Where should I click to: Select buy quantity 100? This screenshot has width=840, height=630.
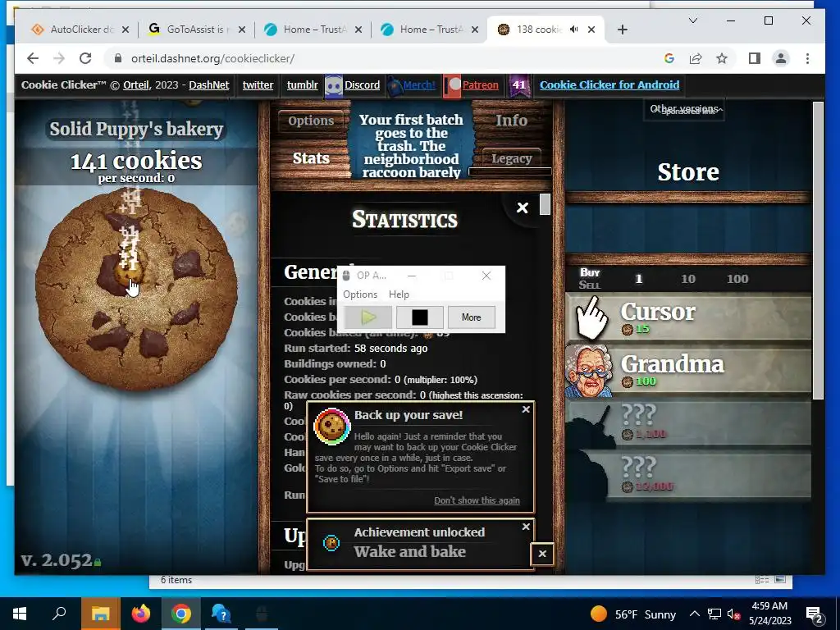pyautogui.click(x=737, y=279)
